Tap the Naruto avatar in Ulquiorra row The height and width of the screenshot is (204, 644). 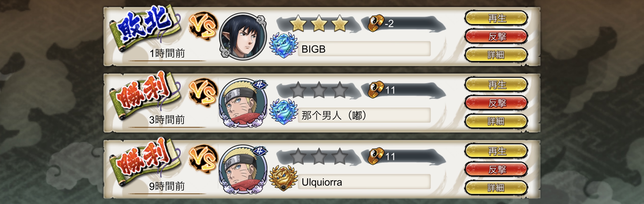[243, 169]
